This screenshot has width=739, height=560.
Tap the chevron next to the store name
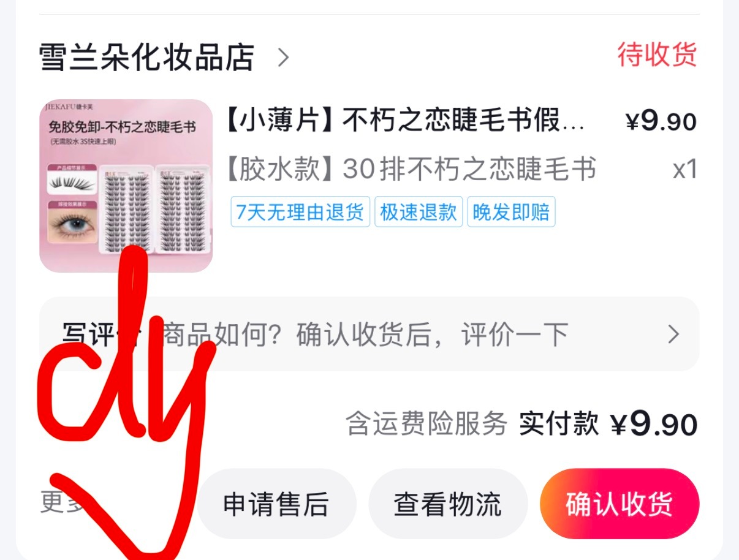pos(283,58)
